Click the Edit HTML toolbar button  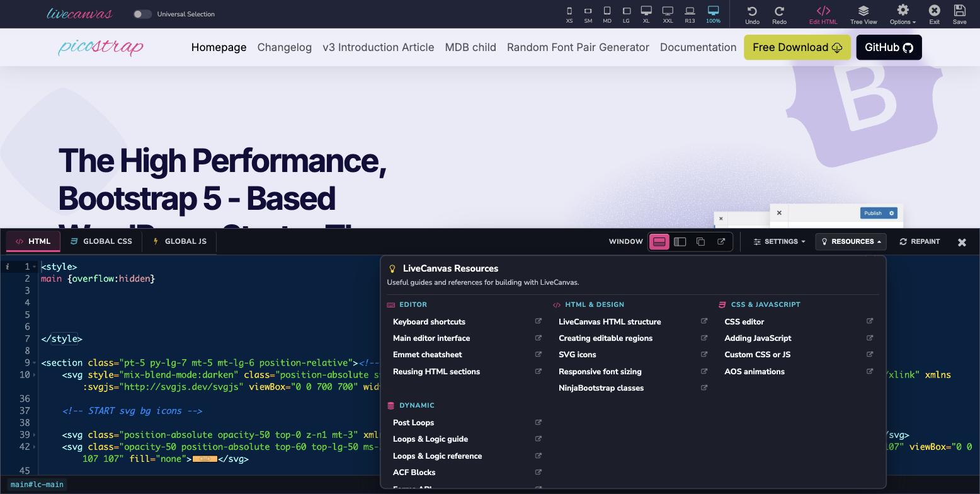[x=823, y=14]
